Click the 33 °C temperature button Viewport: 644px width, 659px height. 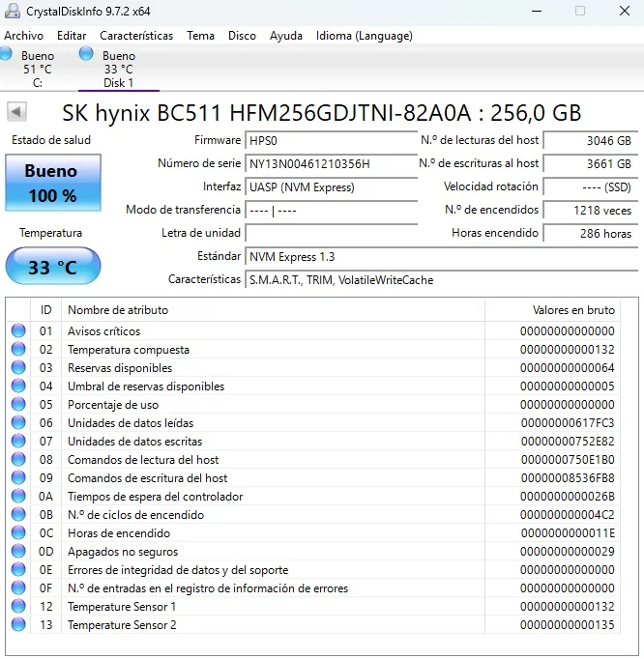(53, 266)
